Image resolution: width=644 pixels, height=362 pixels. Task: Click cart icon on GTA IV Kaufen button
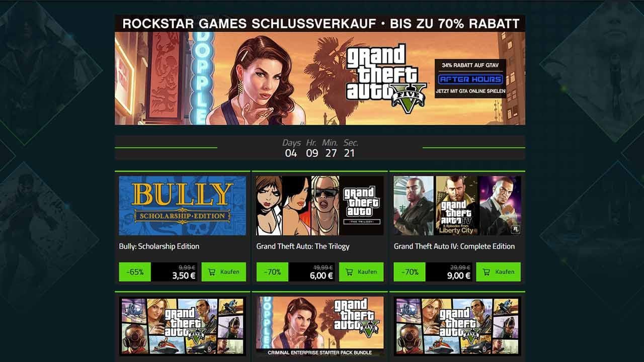click(486, 272)
